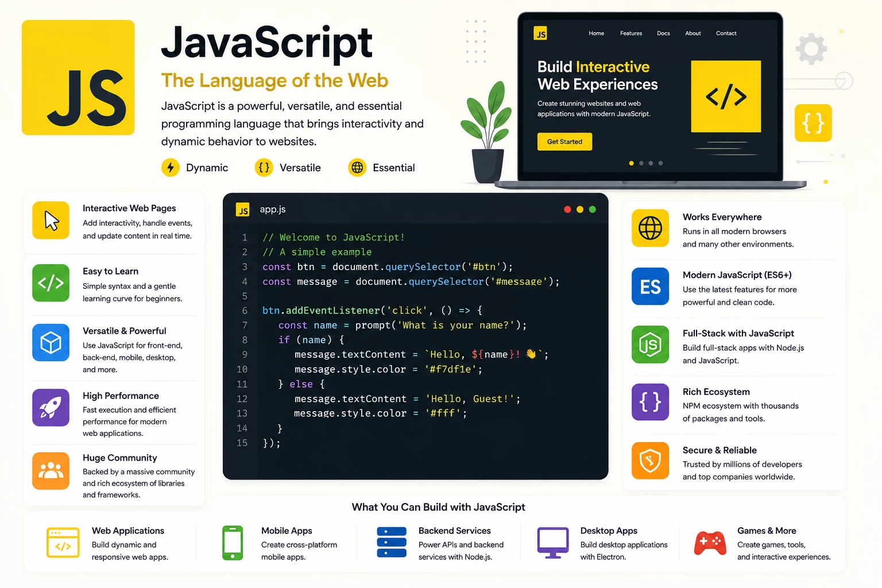The image size is (882, 588).
Task: Click the purple High Performance rocket icon
Action: [51, 408]
